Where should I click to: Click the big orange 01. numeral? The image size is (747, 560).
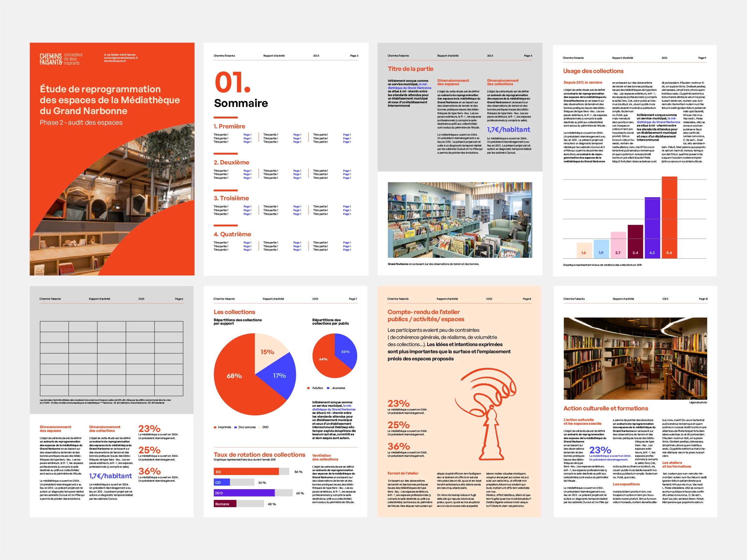[233, 83]
